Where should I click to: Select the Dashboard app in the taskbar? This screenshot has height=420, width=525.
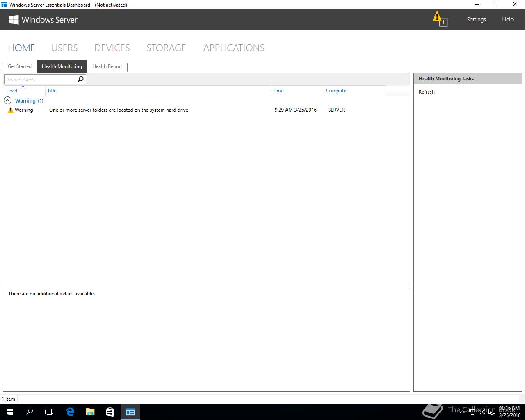130,412
